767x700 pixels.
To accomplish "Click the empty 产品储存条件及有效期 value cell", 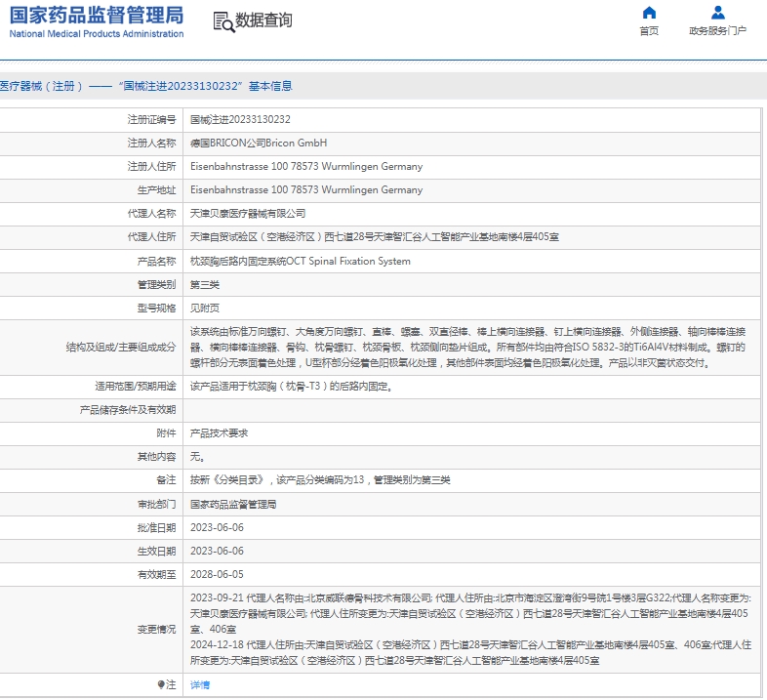I will tap(471, 410).
